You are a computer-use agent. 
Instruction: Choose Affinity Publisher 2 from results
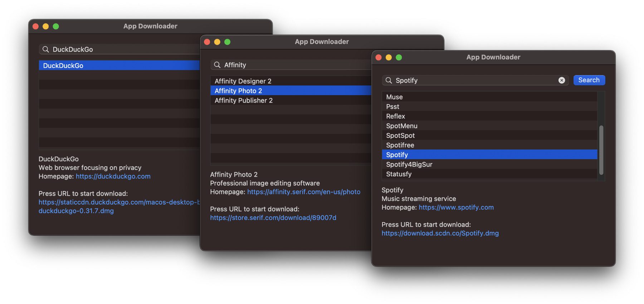(291, 100)
